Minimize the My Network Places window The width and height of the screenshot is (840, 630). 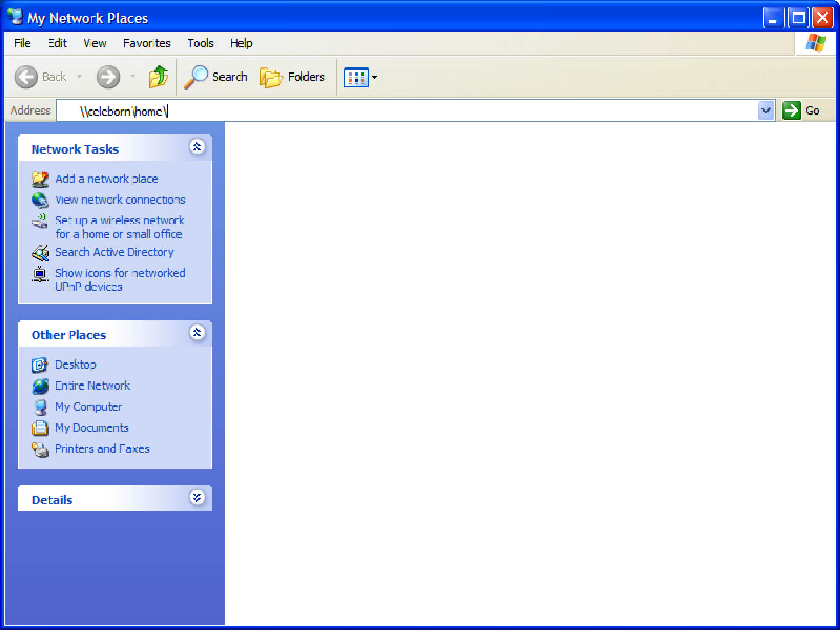774,18
